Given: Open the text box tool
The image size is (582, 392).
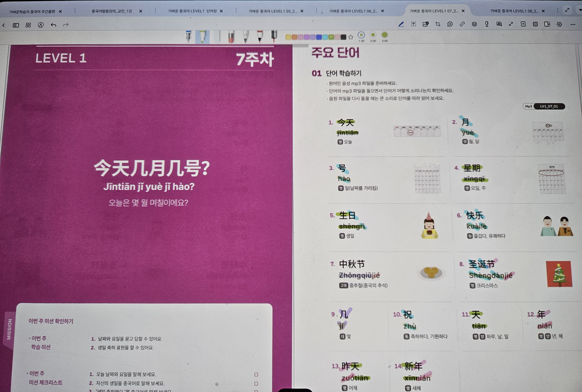Looking at the screenshot, I should [413, 24].
